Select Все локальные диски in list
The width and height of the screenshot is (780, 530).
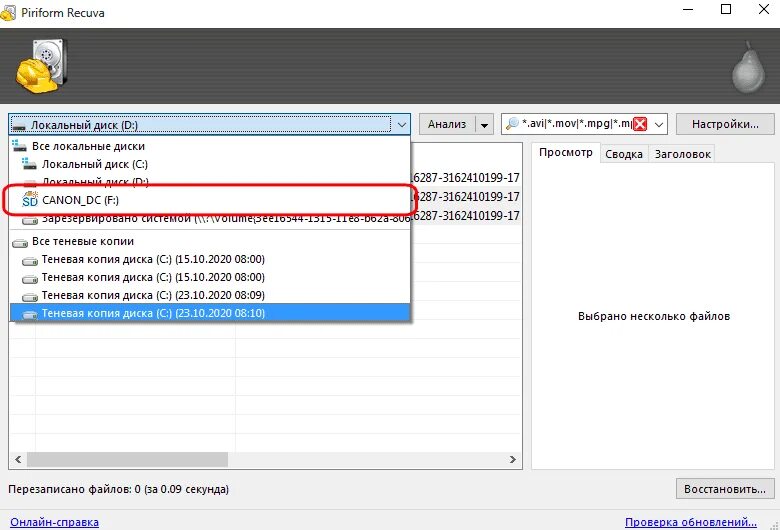209,146
